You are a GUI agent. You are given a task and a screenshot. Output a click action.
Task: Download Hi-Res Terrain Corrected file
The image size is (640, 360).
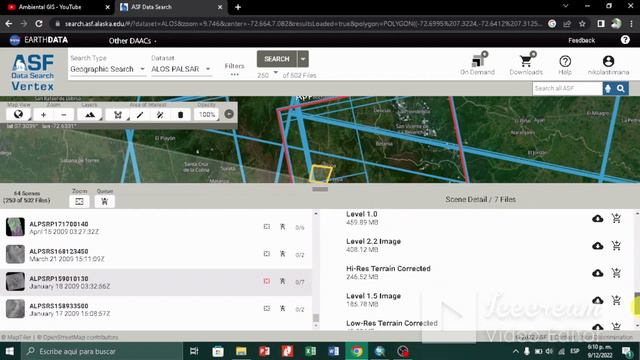tap(598, 273)
